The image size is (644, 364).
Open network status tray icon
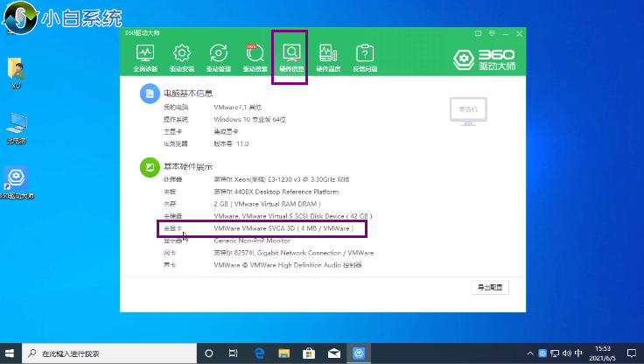coord(555,353)
